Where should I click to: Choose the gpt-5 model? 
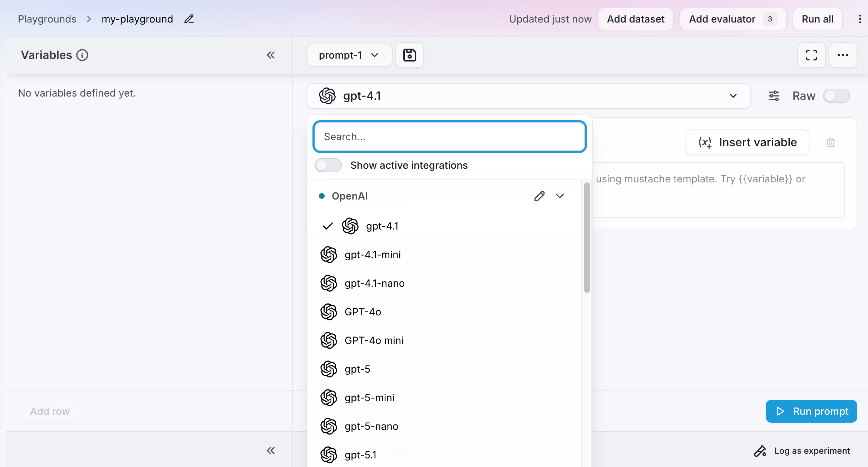[445, 369]
